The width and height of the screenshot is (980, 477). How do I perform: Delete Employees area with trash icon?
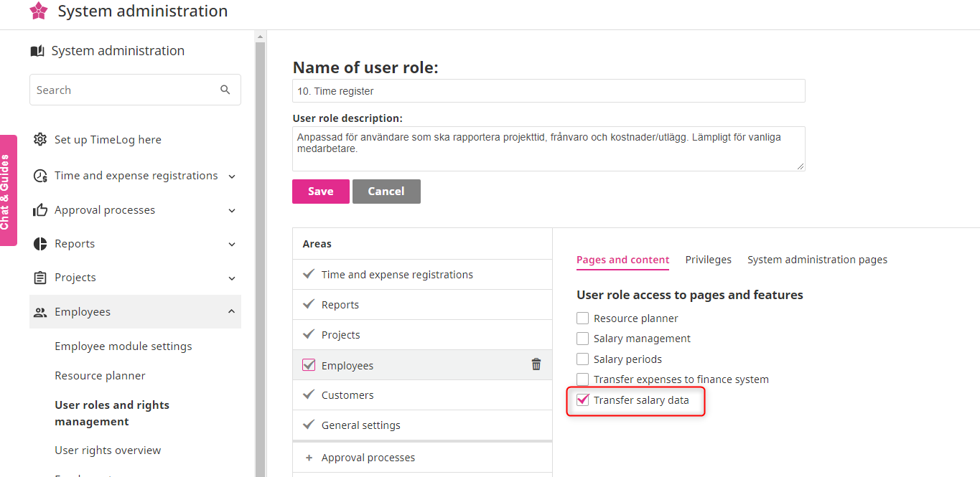536,364
